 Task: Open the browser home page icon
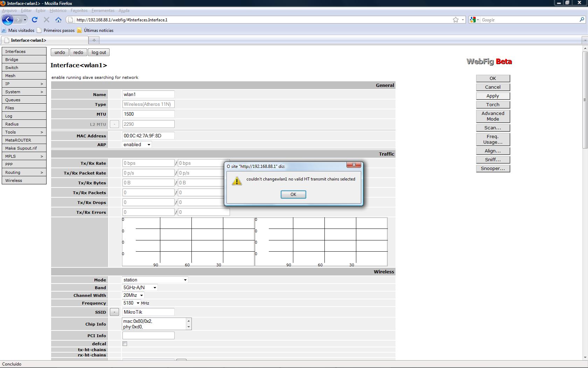(x=58, y=20)
